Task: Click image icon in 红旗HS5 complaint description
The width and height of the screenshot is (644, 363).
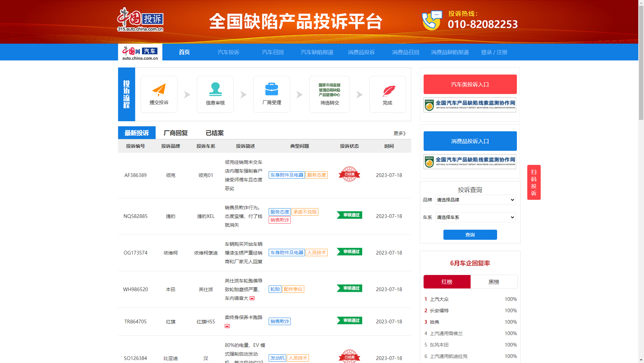Action: [227, 326]
